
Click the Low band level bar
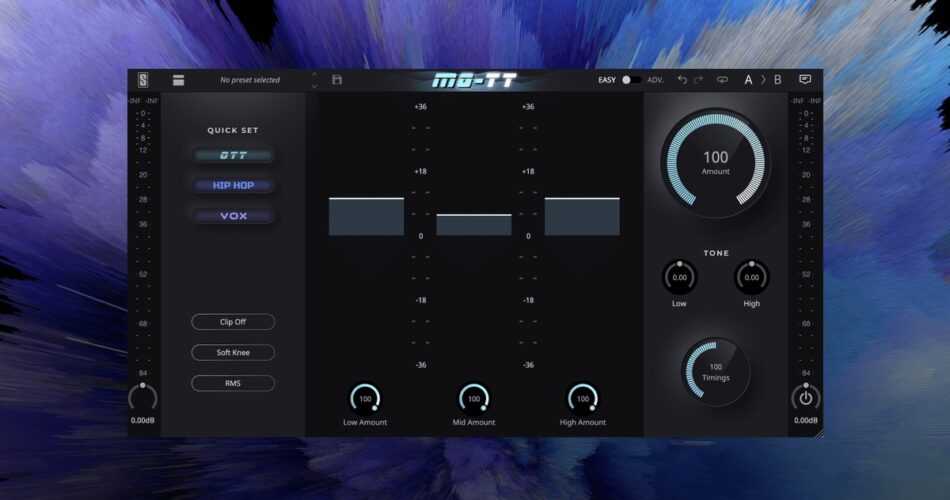[366, 216]
